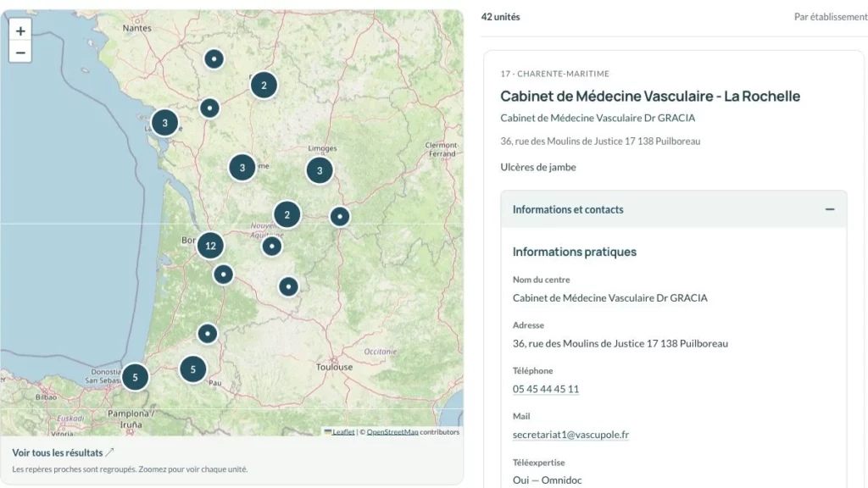868x488 pixels.
Task: Select the single marker under Nouvelle-Aquitaine label
Action: 272,246
